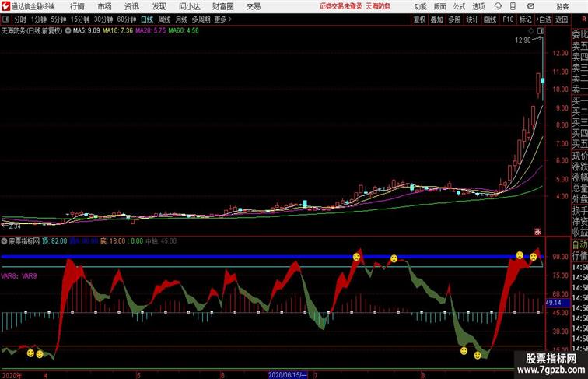
Task: Click the 中轴 45.00 indicator value
Action: click(x=161, y=241)
